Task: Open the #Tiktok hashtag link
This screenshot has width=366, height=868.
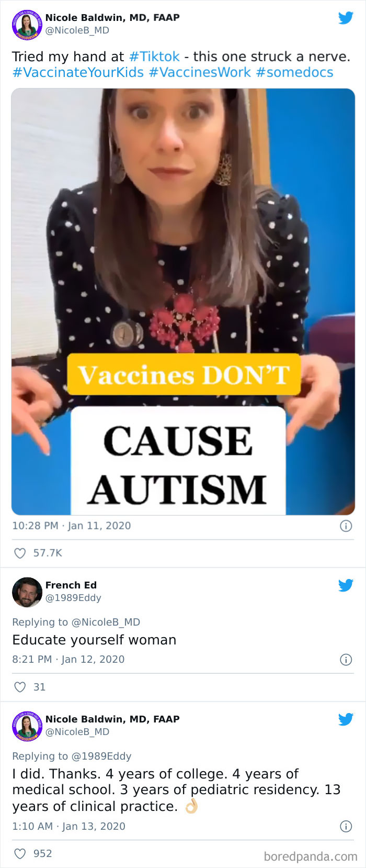Action: coord(154,57)
